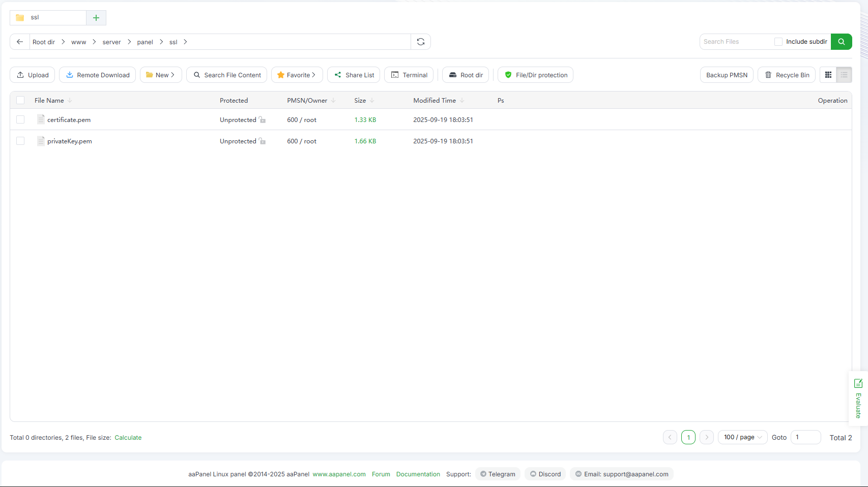Switch to grid view icon
Image resolution: width=868 pixels, height=487 pixels.
pos(828,75)
